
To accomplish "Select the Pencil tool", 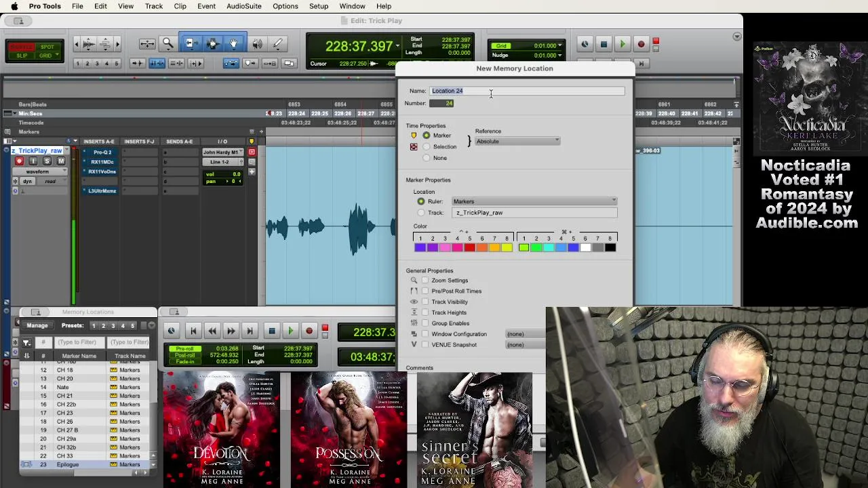I will click(277, 44).
